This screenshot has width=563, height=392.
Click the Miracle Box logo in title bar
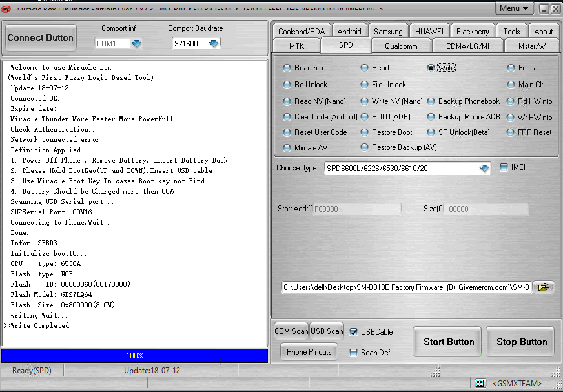[6, 9]
